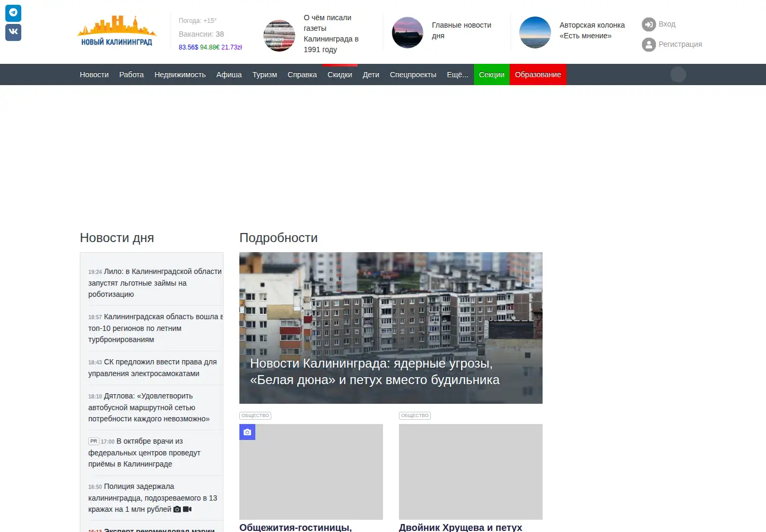Open the Афиша menu item

tap(229, 74)
